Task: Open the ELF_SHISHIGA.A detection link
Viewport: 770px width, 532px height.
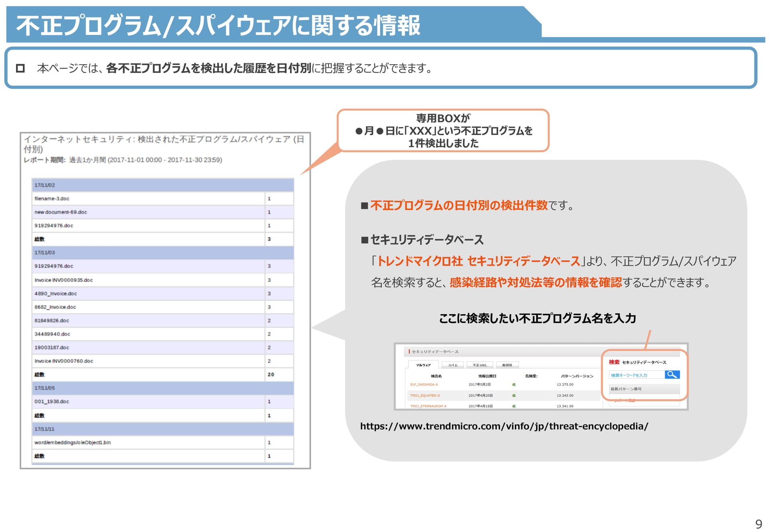Action: 424,384
